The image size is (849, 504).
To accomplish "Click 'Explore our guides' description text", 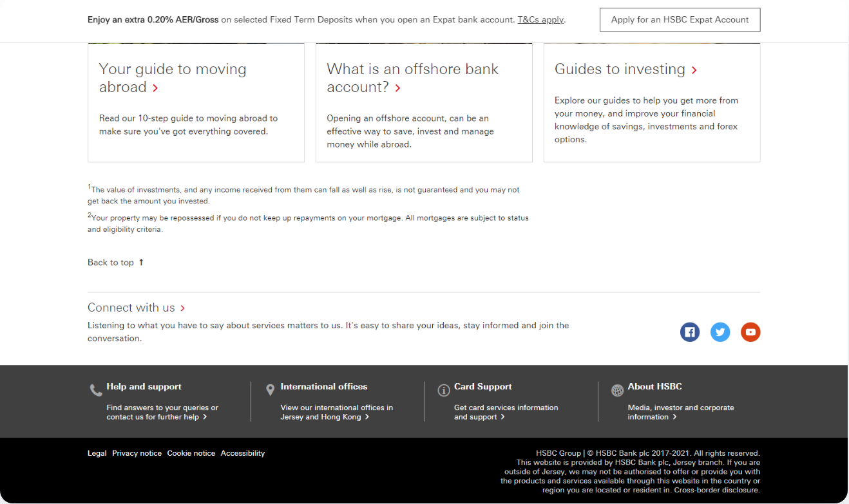I will pyautogui.click(x=647, y=120).
